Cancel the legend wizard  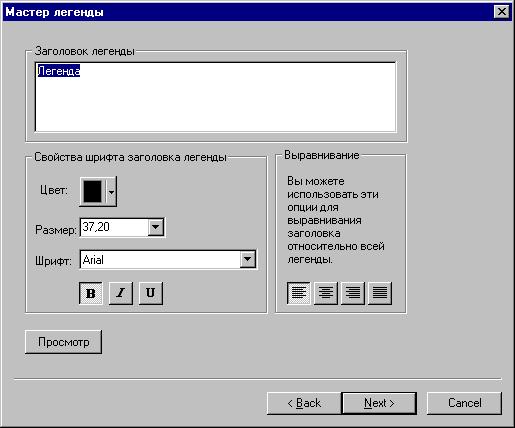(464, 403)
